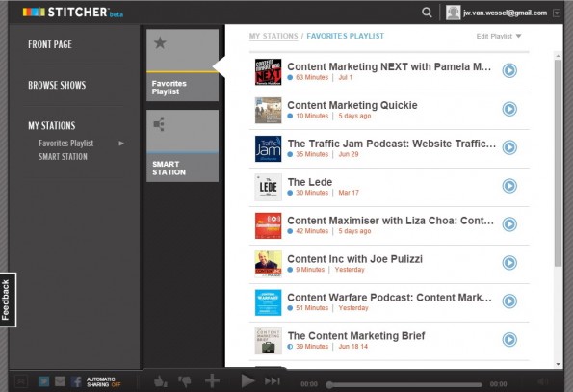Thumbs down the current episode
This screenshot has width=573, height=392.
(x=185, y=381)
